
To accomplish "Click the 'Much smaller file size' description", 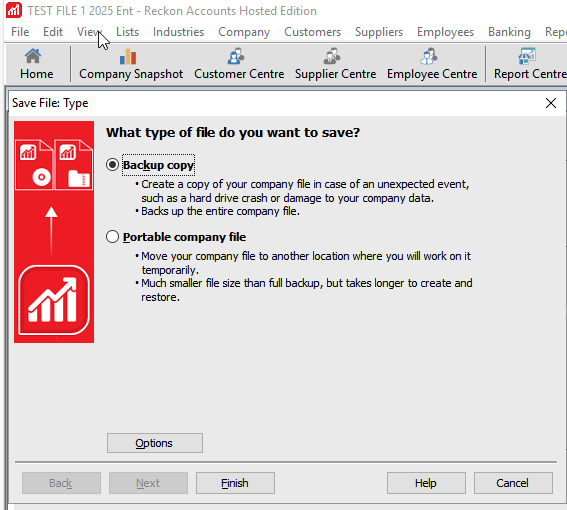I will pos(307,290).
